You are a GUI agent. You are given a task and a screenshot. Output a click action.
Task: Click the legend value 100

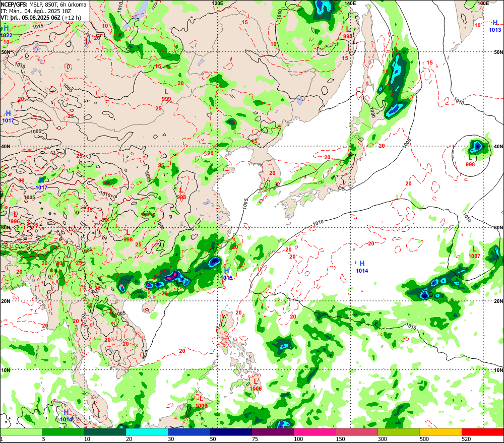tap(298, 439)
